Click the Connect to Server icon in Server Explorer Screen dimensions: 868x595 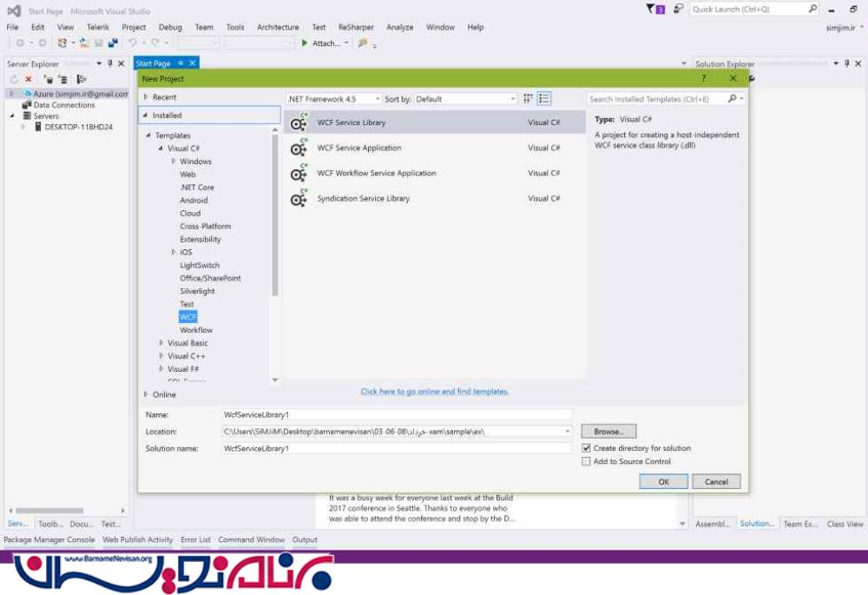point(63,79)
